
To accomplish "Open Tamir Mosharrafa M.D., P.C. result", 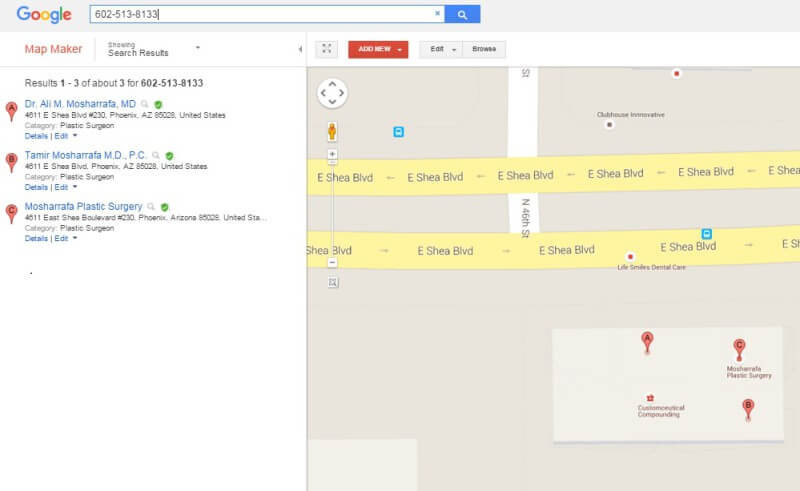I will click(85, 155).
